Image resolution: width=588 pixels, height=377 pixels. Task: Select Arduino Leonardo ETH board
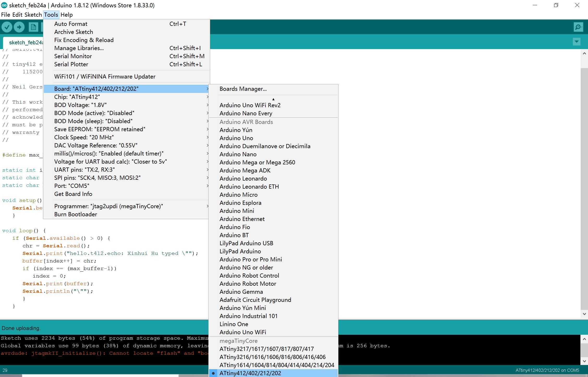pyautogui.click(x=273, y=187)
